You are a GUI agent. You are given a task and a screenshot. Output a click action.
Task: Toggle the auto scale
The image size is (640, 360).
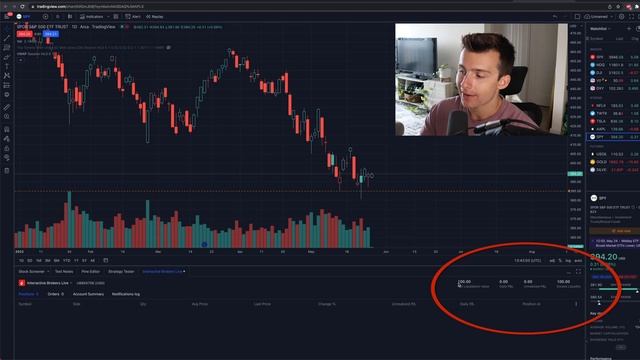pyautogui.click(x=578, y=260)
